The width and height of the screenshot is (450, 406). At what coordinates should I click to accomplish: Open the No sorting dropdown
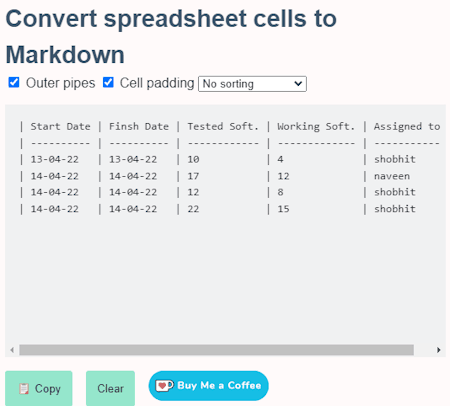(252, 84)
